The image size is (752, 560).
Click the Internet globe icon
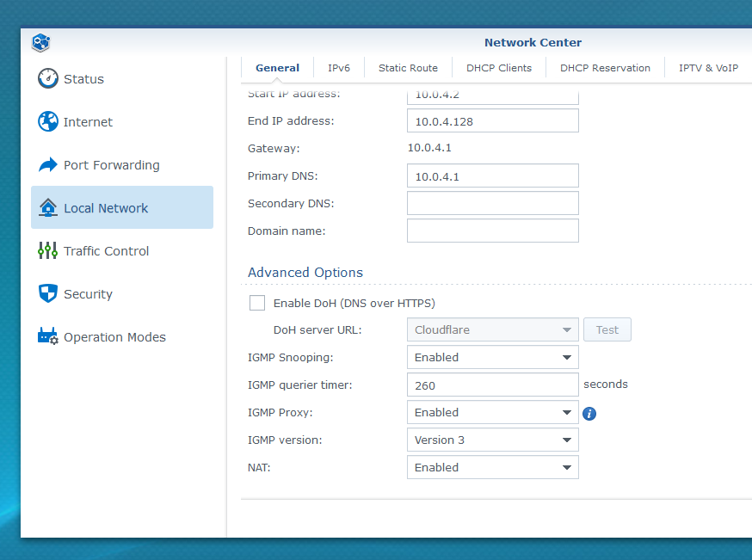(x=47, y=122)
